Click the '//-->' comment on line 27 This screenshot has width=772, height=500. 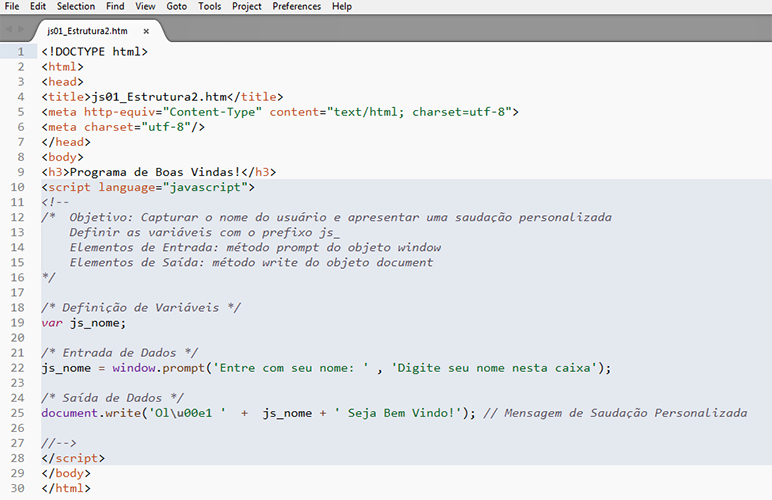pos(59,443)
